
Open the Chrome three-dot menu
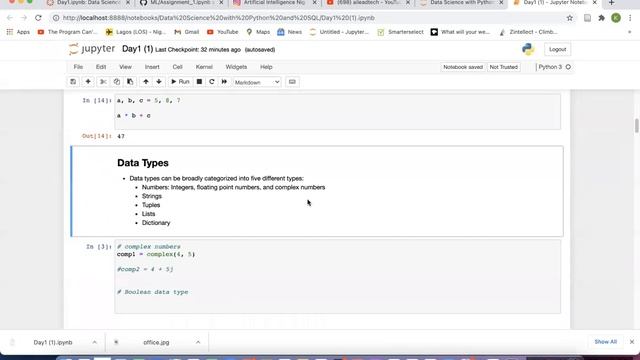click(x=631, y=18)
